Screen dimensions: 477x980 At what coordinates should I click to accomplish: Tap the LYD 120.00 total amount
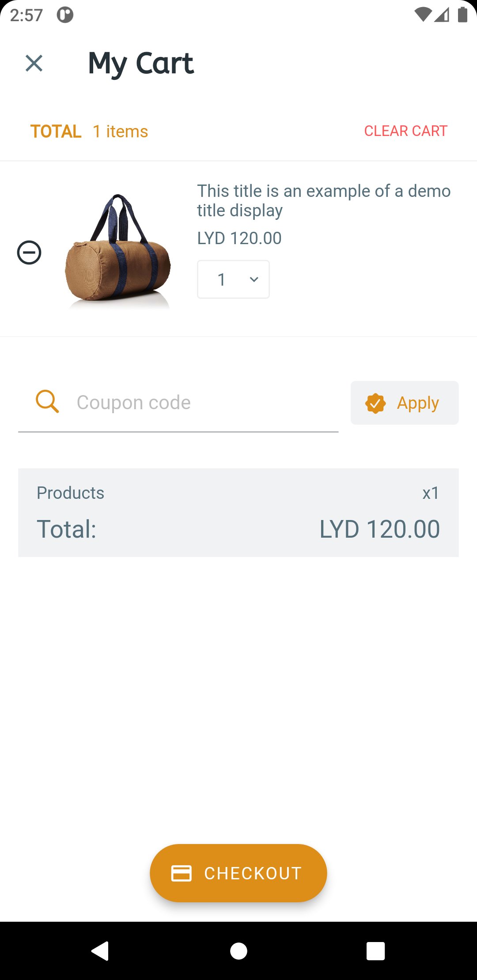coord(379,529)
